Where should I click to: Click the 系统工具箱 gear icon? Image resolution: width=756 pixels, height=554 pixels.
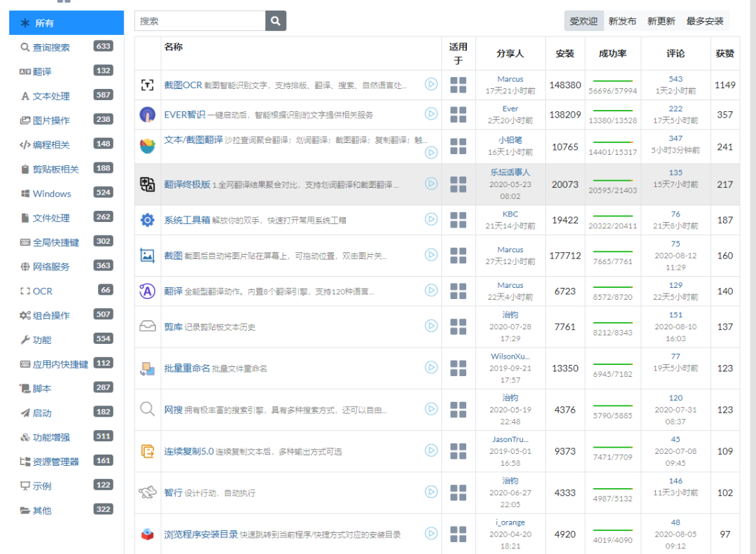tap(147, 220)
